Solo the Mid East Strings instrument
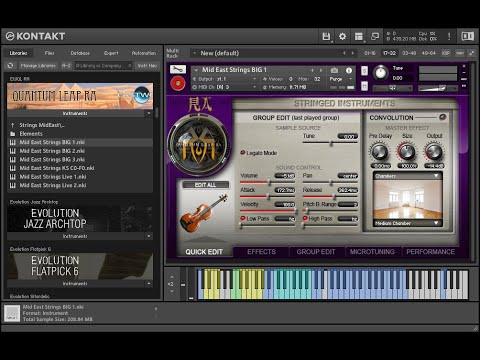Viewport: 480px width, 360px height. click(364, 71)
